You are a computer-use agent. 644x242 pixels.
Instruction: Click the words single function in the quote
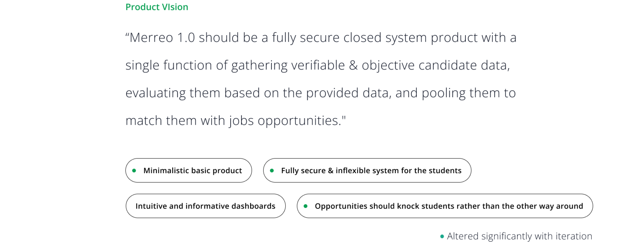(169, 65)
